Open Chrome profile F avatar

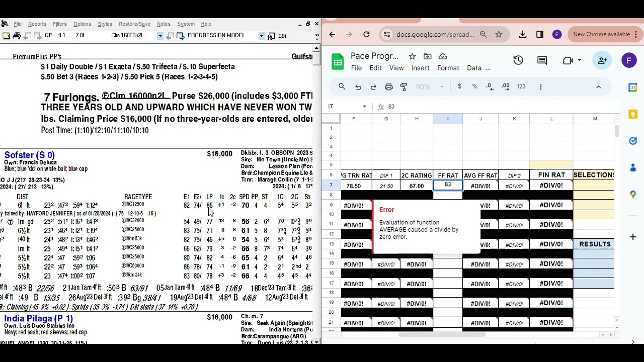[556, 34]
